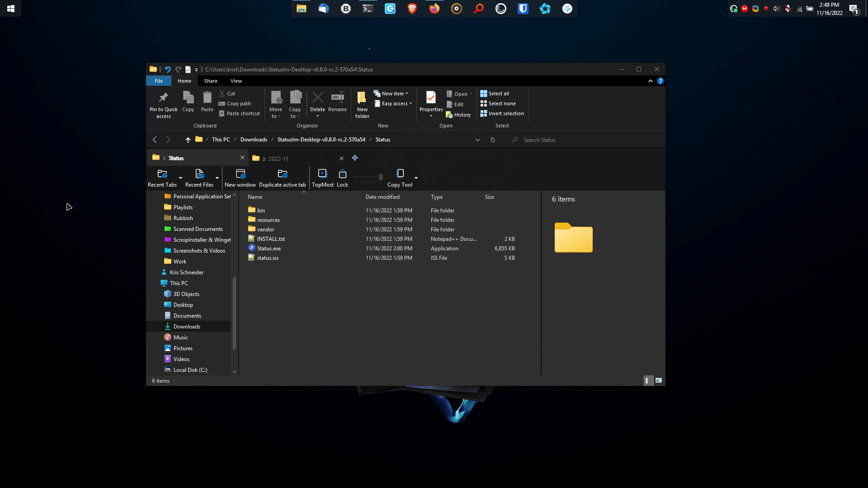Launch the Copy Tool from the toolbar
Viewport: 868px width, 488px height.
400,177
